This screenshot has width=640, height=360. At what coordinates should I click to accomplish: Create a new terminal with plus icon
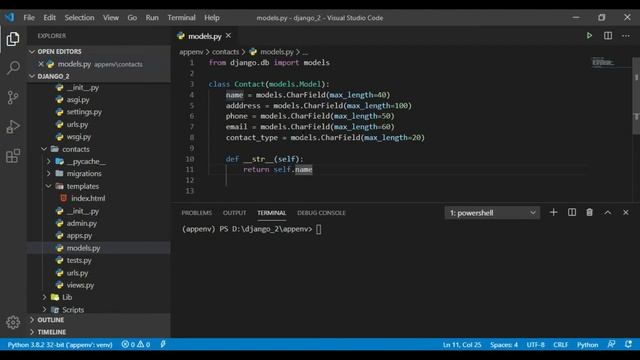[553, 213]
